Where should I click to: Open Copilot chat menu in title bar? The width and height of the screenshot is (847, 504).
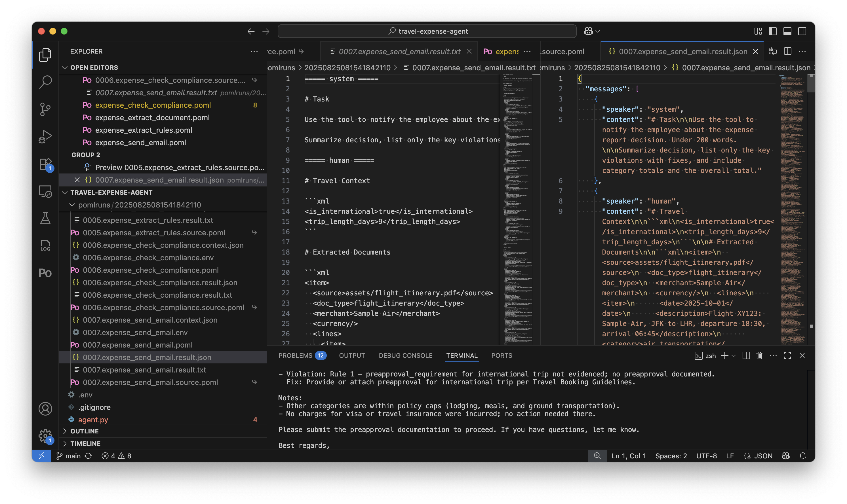coord(588,31)
